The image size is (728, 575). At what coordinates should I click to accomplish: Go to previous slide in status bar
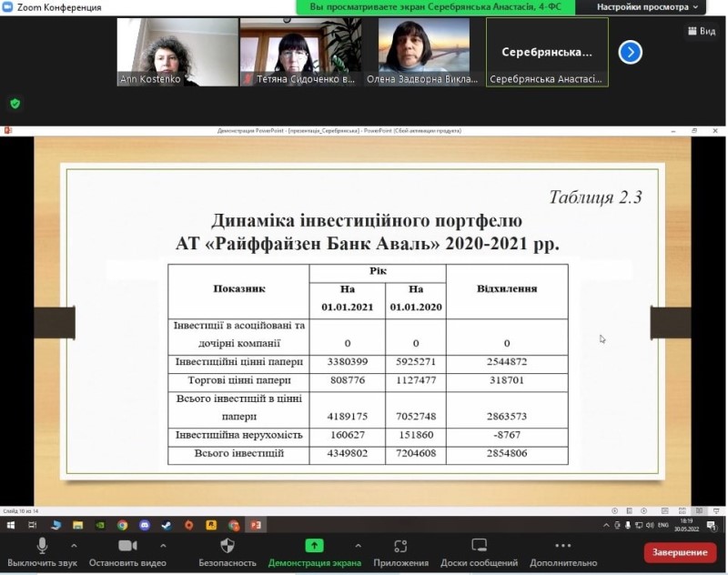point(615,511)
